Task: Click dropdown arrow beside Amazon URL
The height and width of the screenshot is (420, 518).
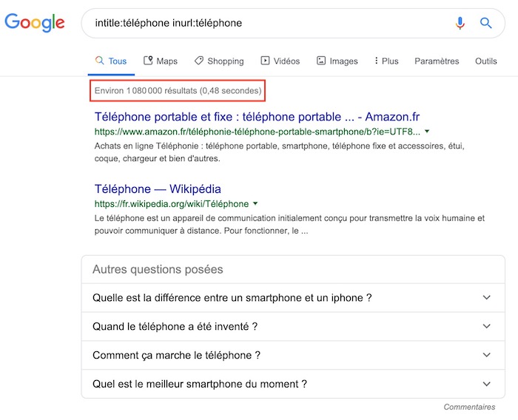Action: click(x=428, y=132)
